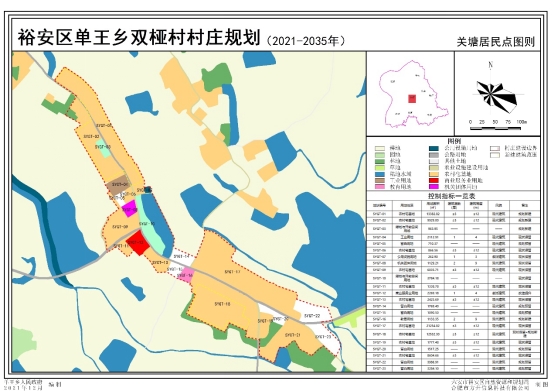Select the magenta parcel SYGT-08 on the map
This screenshot has width=552, height=391.
click(x=130, y=208)
